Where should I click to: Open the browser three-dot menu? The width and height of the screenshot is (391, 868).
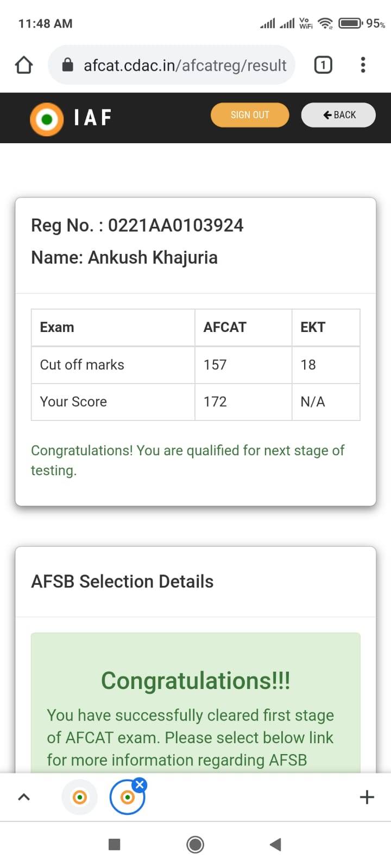[363, 65]
